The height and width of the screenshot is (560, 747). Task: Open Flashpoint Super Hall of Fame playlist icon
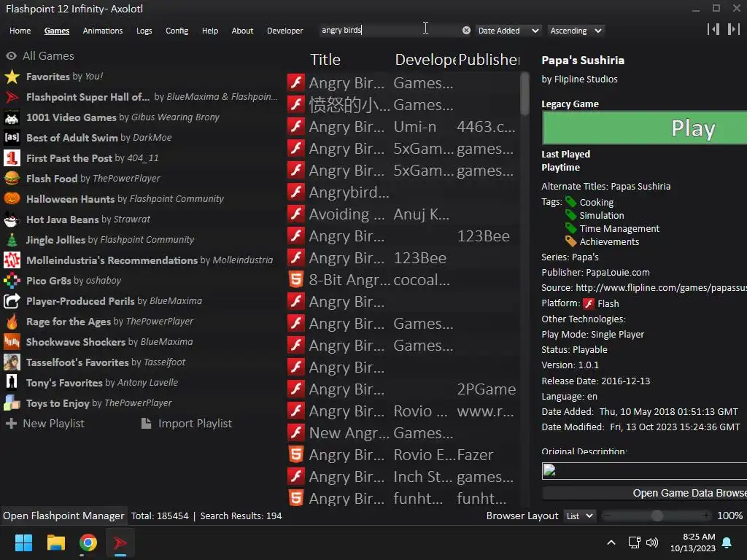12,97
